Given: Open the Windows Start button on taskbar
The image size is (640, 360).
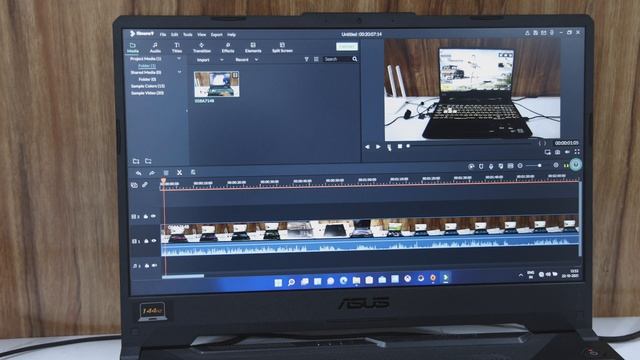Looking at the screenshot, I should click(278, 282).
